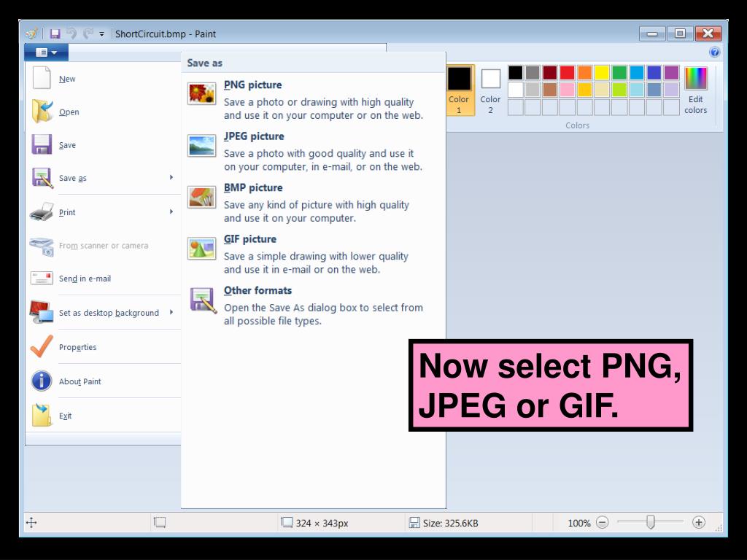Click the zoom out minus button

tap(602, 522)
